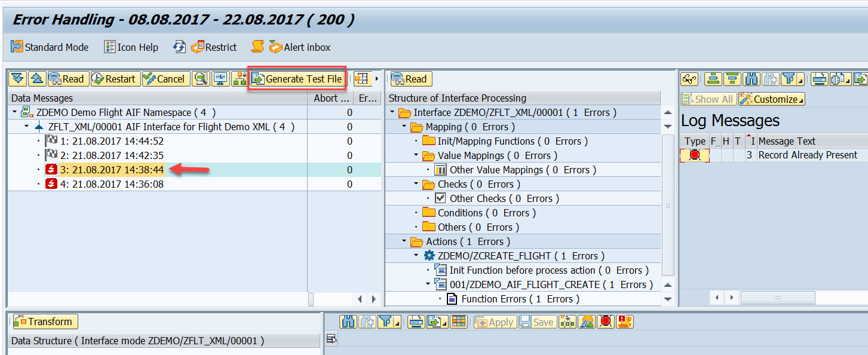
Task: Click the print icon in bottom toolbar
Action: pyautogui.click(x=416, y=322)
